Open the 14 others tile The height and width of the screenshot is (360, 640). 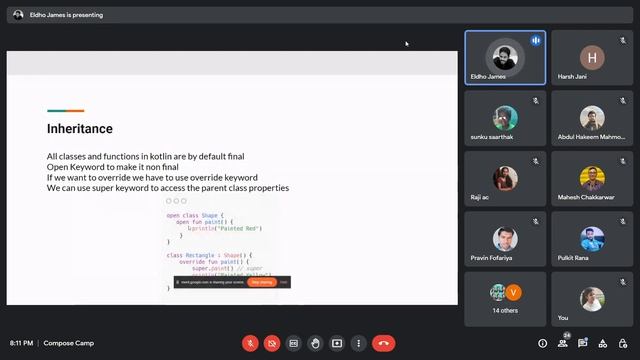pyautogui.click(x=505, y=299)
